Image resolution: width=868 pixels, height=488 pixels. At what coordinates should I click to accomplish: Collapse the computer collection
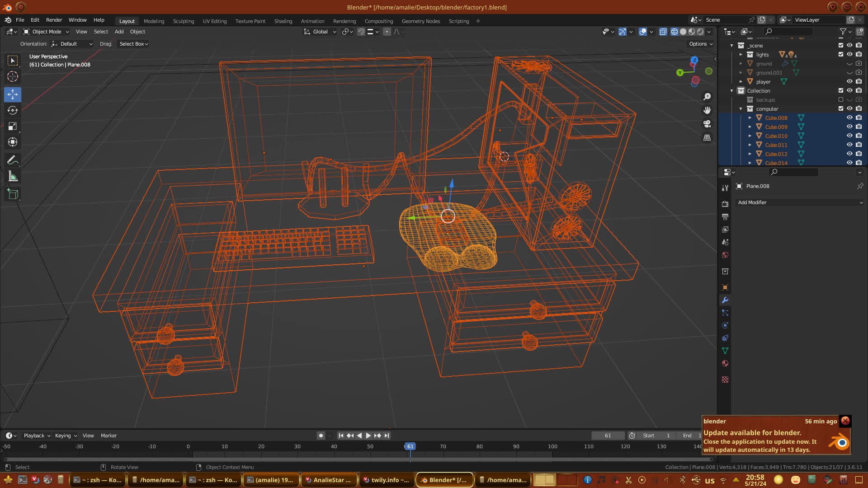tap(741, 109)
